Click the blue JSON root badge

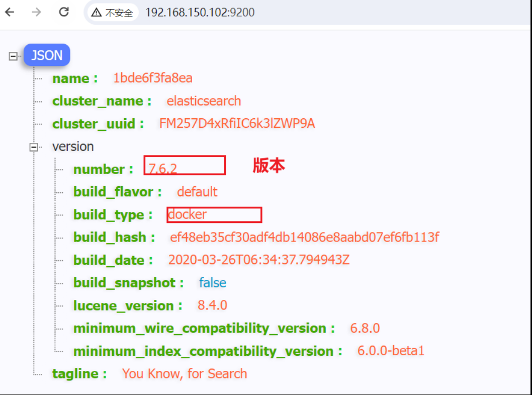pos(47,55)
